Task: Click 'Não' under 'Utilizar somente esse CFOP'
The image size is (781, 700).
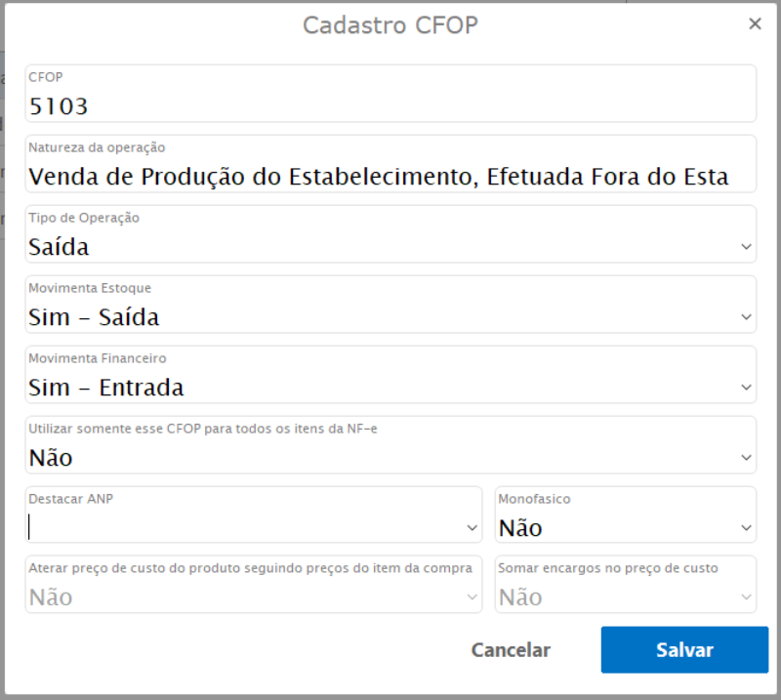Action: [51, 458]
